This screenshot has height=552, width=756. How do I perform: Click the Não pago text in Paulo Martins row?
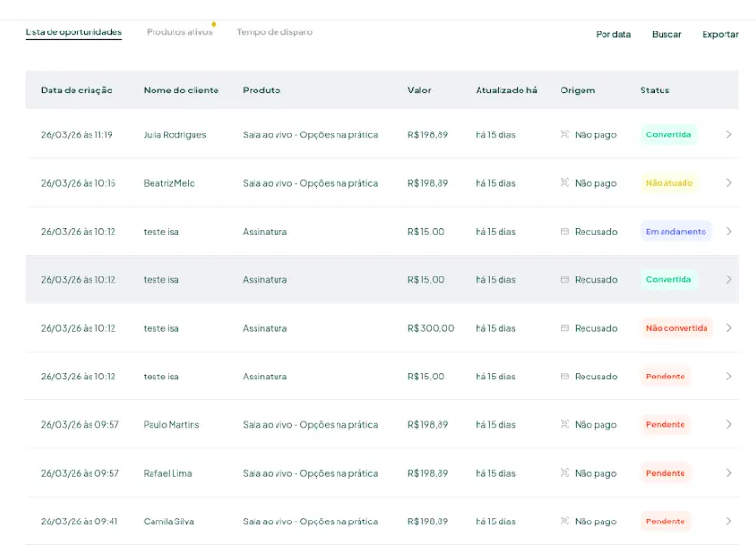click(596, 425)
